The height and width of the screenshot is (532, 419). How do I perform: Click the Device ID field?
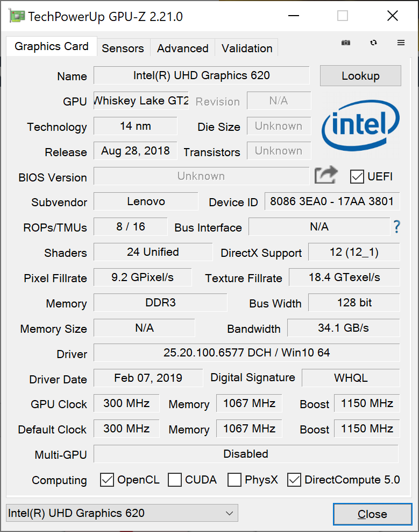(332, 201)
